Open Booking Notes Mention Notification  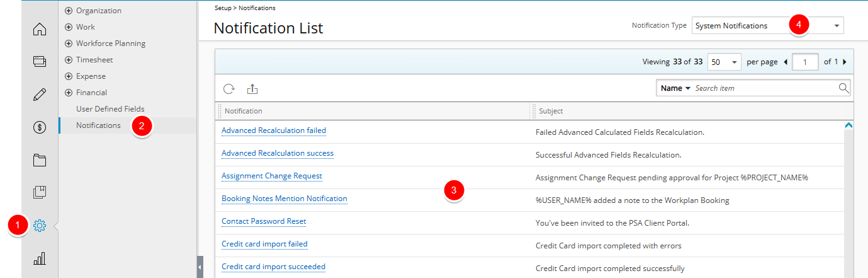point(285,199)
